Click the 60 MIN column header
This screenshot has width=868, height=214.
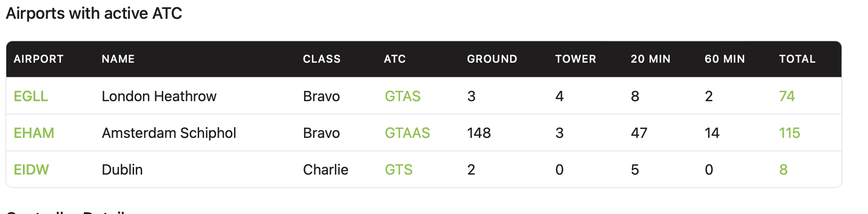click(725, 59)
